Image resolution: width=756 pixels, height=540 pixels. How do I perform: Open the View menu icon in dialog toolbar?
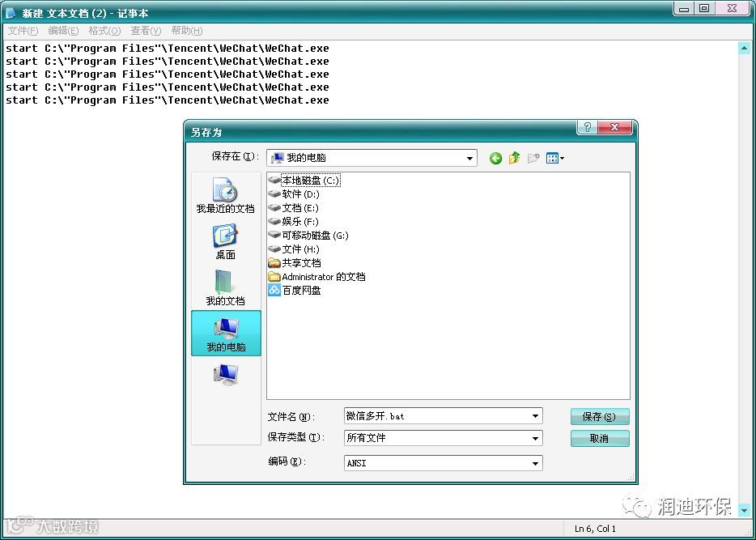[555, 158]
